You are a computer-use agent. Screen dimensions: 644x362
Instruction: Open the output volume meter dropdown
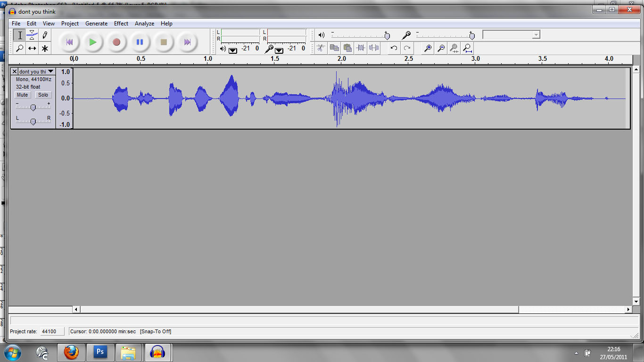pos(232,50)
